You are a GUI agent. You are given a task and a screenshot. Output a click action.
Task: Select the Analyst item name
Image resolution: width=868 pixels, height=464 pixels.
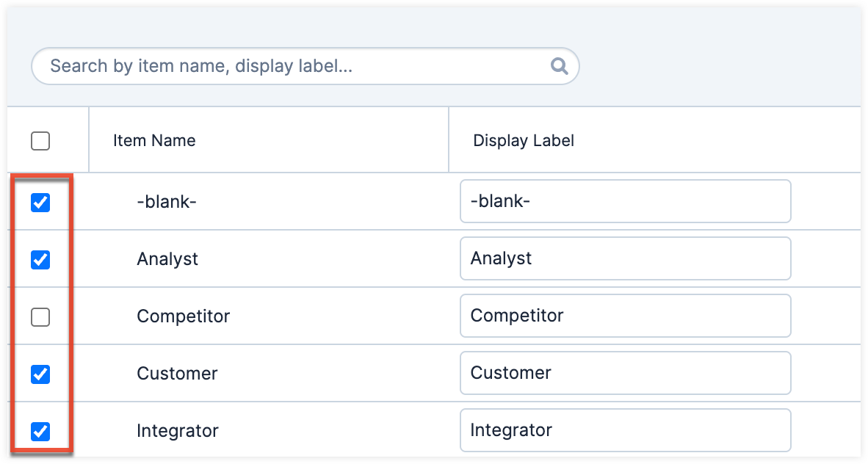(x=167, y=259)
